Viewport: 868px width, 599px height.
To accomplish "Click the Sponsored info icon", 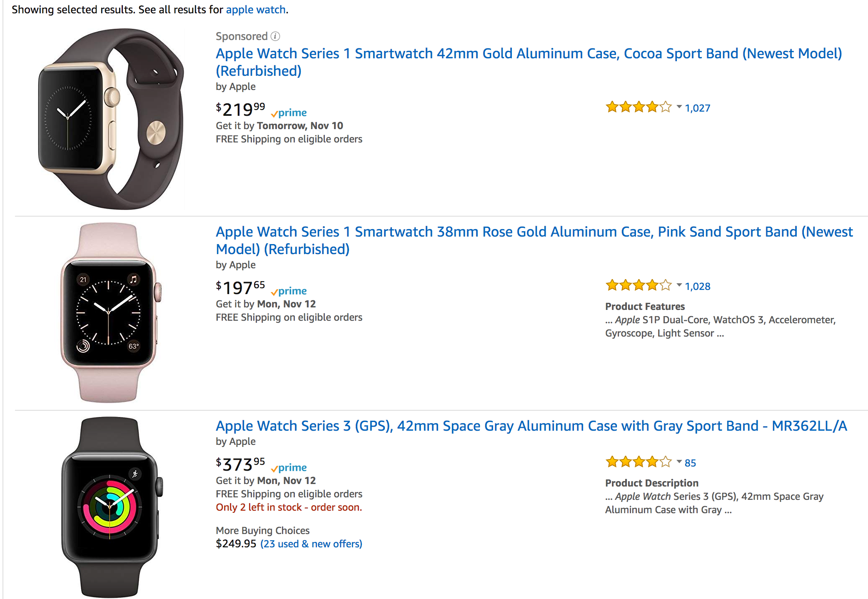I will click(x=275, y=36).
